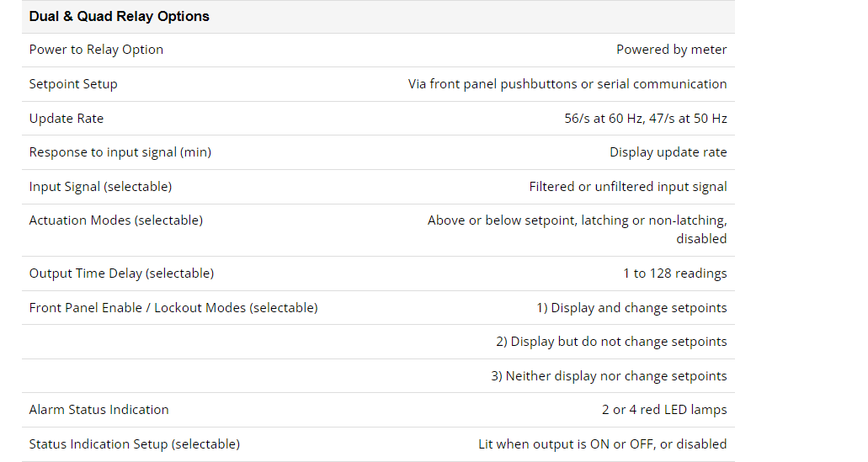Select the Actuation Modes (selectable) label
Screen dimensions: 868x462
(x=115, y=220)
